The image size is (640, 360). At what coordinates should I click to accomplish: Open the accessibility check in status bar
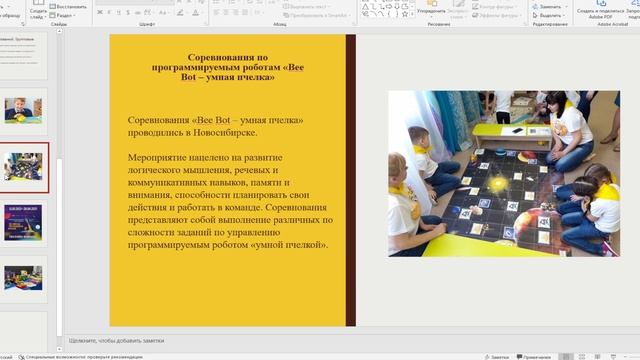pos(80,357)
